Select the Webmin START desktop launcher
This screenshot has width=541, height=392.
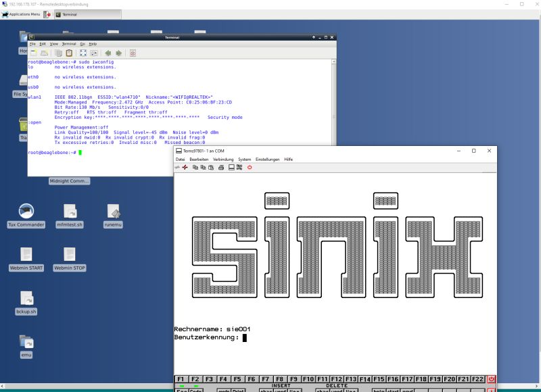(26, 255)
